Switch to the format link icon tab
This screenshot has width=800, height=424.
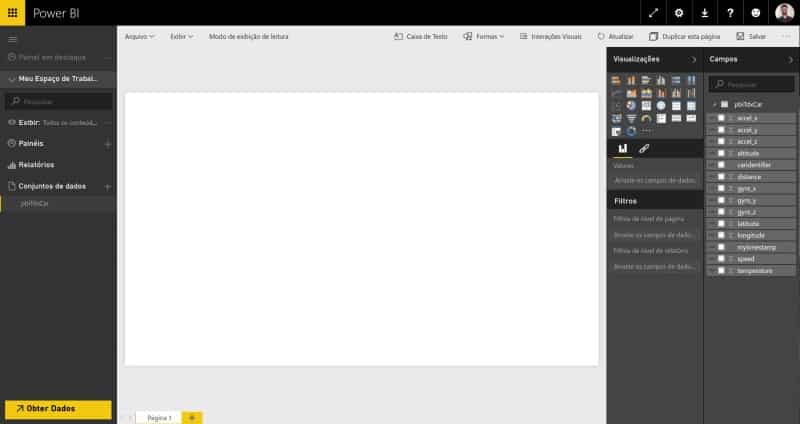[x=644, y=148]
